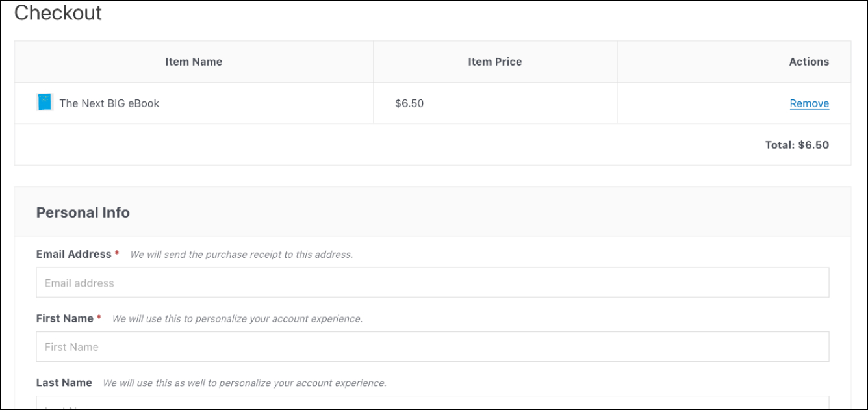Click the Personal Info section heading
Image resolution: width=868 pixels, height=410 pixels.
[83, 212]
